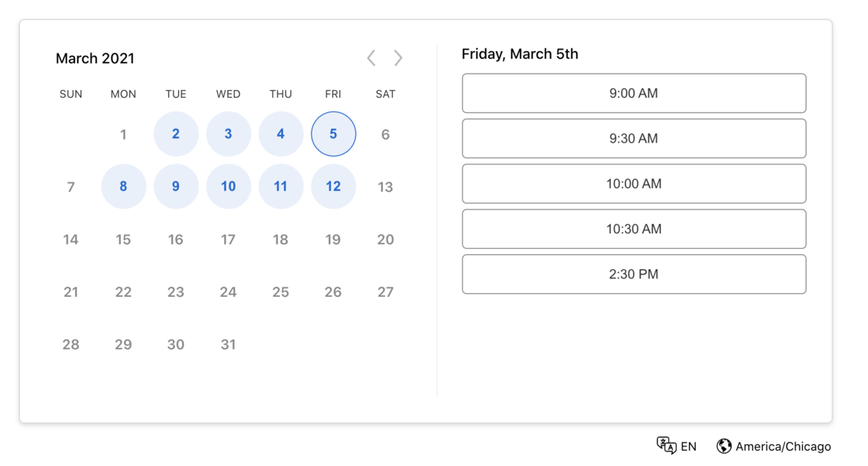
Task: Click the Friday, March 5th date heading
Action: (520, 54)
